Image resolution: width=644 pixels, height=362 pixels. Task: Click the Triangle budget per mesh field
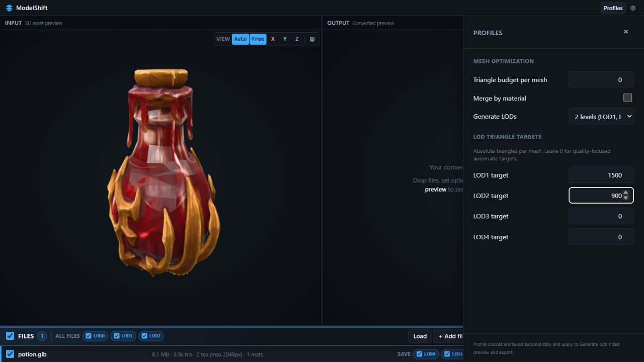[x=601, y=79]
